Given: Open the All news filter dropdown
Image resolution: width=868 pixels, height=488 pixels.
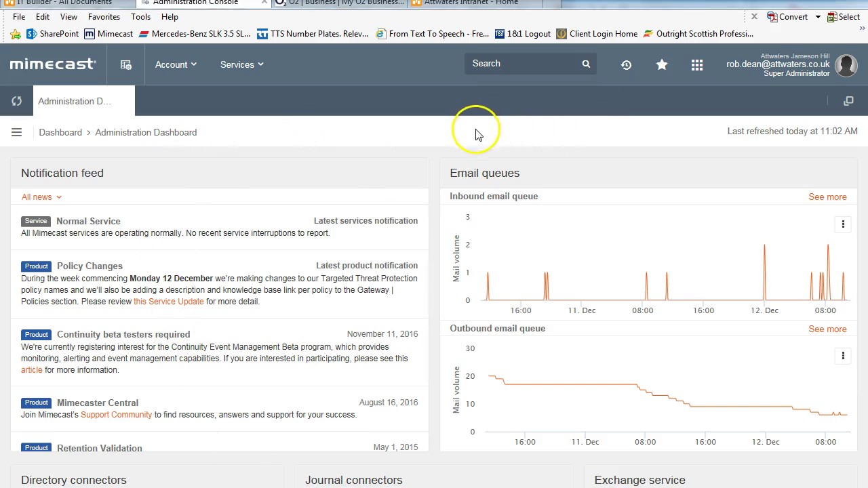Looking at the screenshot, I should point(41,197).
